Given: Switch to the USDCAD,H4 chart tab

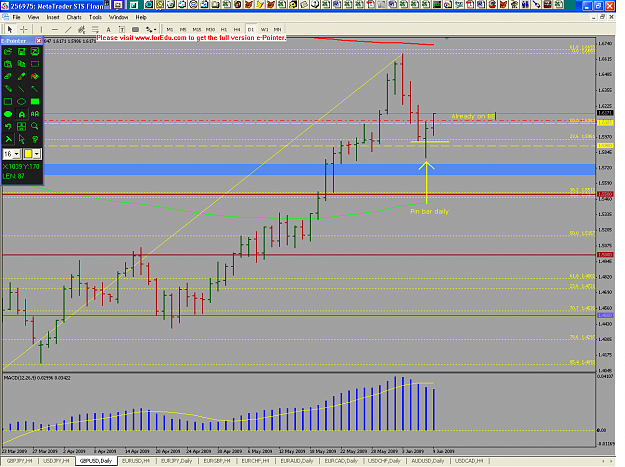Looking at the screenshot, I should (469, 461).
